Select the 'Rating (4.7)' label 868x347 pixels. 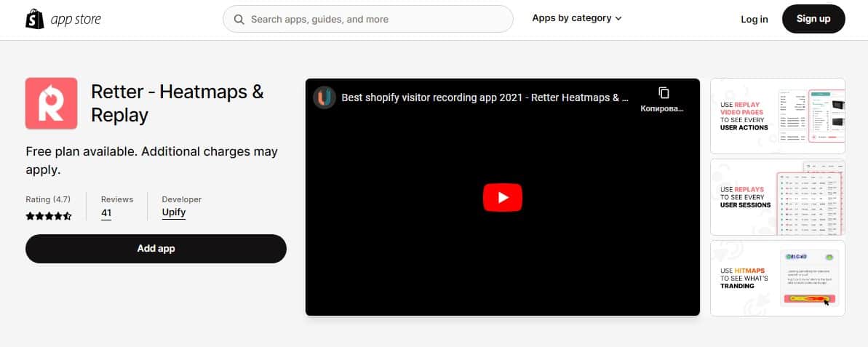coord(48,199)
